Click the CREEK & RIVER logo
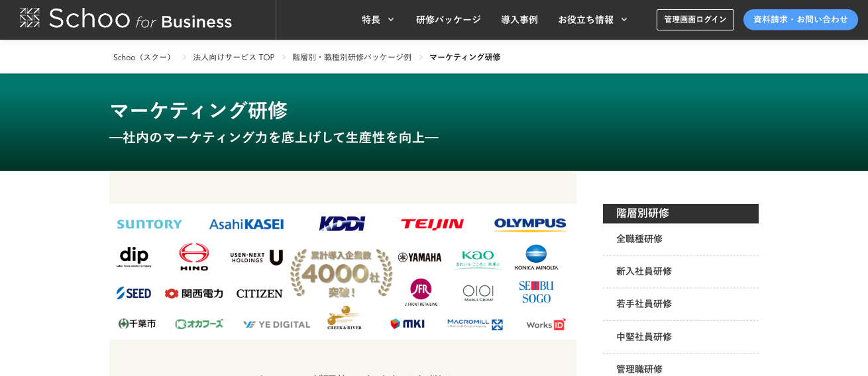The image size is (868, 376). click(x=345, y=318)
